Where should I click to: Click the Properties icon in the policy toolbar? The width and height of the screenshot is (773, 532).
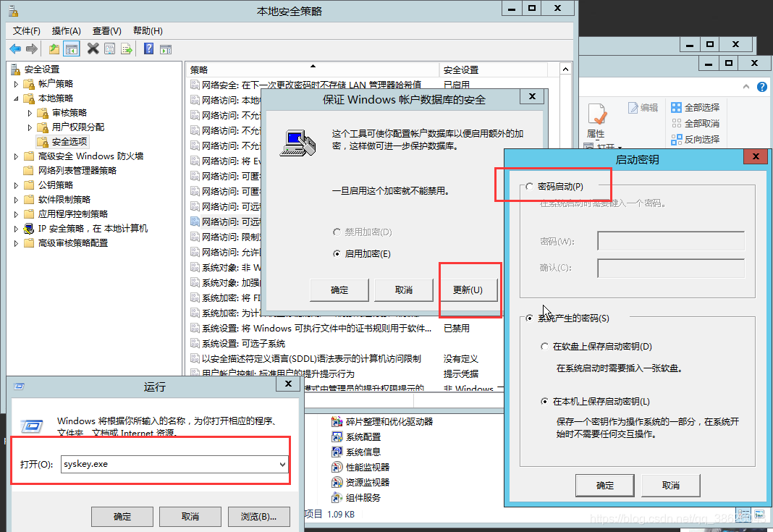pyautogui.click(x=109, y=48)
